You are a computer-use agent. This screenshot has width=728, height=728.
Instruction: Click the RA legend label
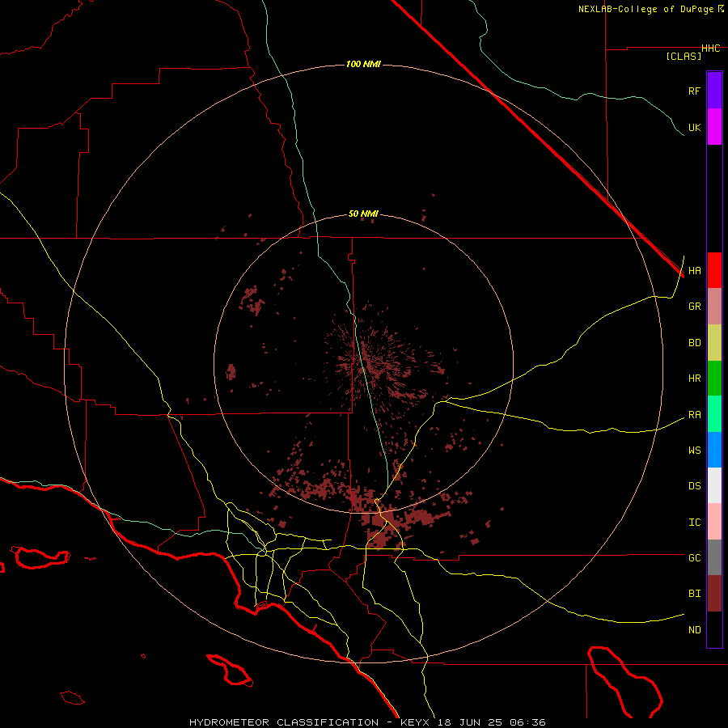point(694,415)
